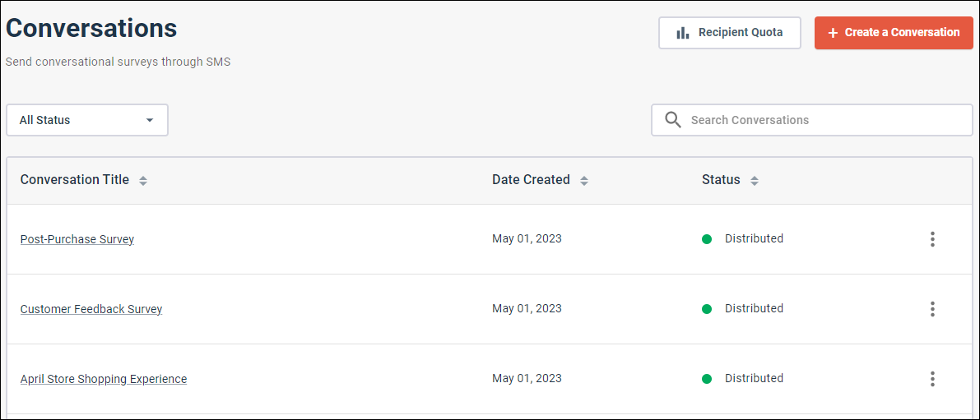Sort by Conversation Title arrows
Viewport: 980px width, 420px height.
click(x=143, y=181)
